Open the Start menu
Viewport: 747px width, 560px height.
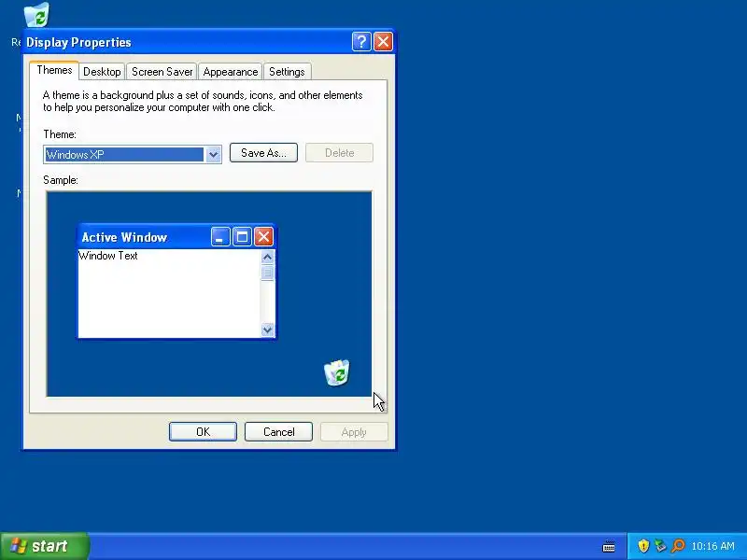[44, 546]
